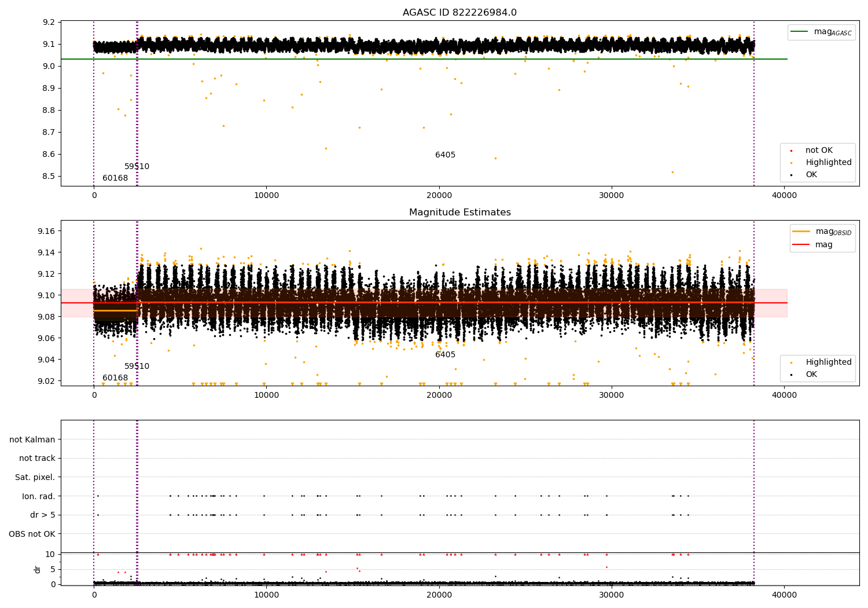
Task: Click the 'OBS not OK' row label
Action: 32,534
